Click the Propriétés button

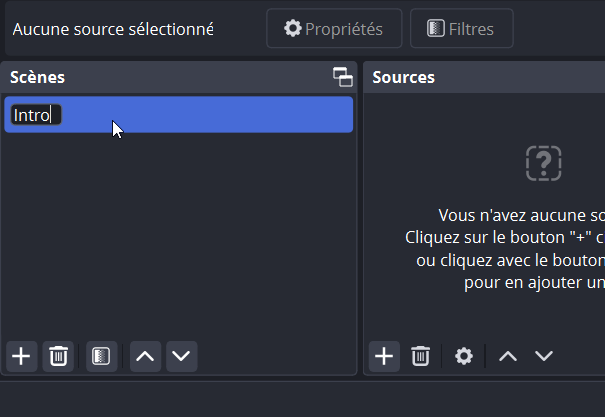334,29
